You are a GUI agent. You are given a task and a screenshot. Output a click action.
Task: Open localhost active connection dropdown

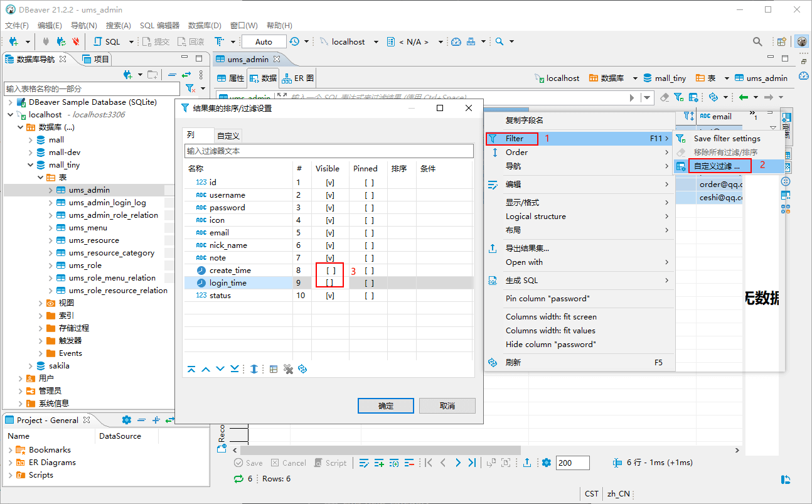376,41
